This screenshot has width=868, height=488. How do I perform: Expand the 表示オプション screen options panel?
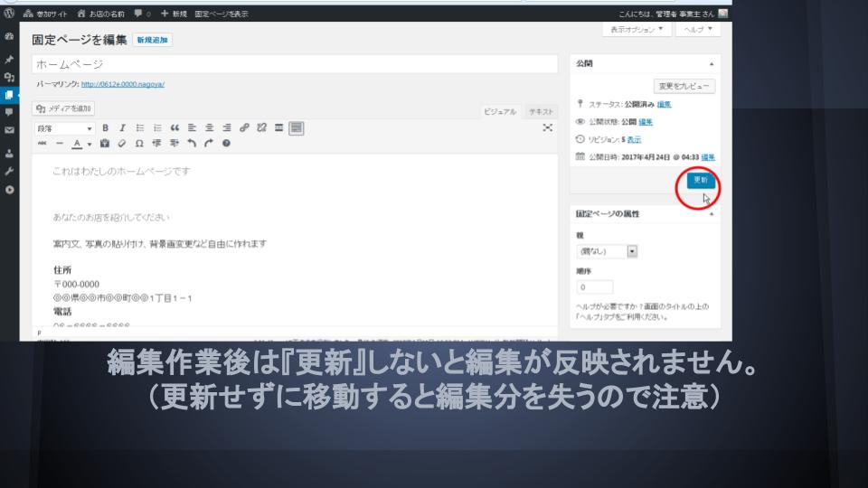(637, 30)
